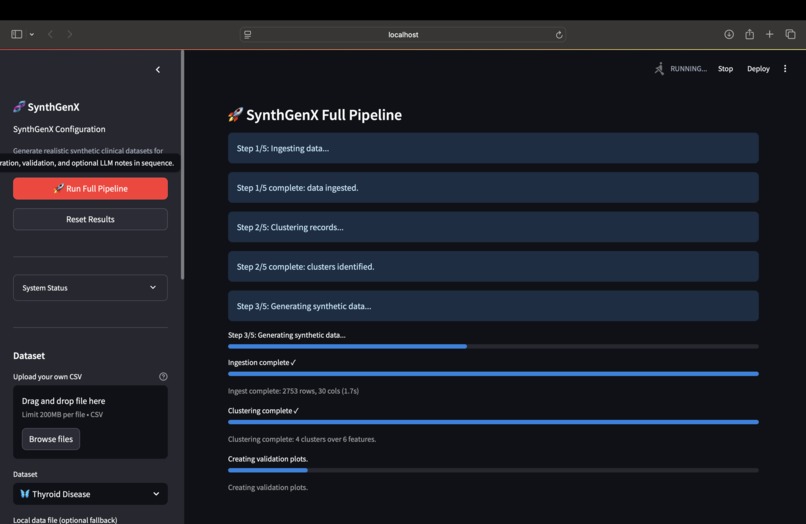Click the sidebar vertical scrollbar

(182, 165)
